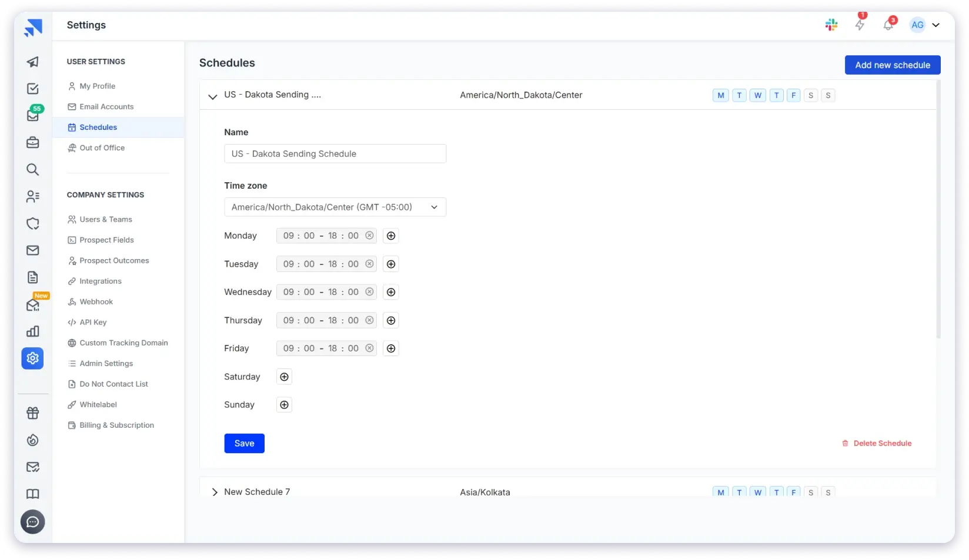969x560 pixels.
Task: Open the AG account menu chevron
Action: 935,25
